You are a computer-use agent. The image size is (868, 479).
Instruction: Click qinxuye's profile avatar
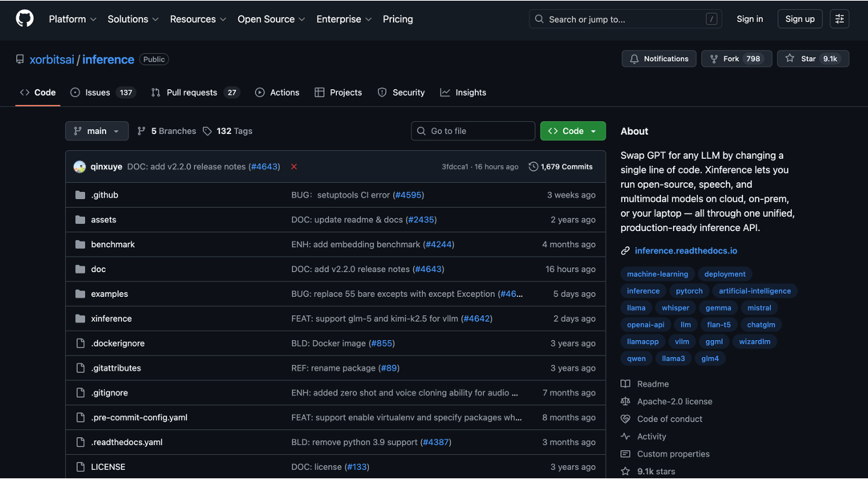pyautogui.click(x=79, y=166)
